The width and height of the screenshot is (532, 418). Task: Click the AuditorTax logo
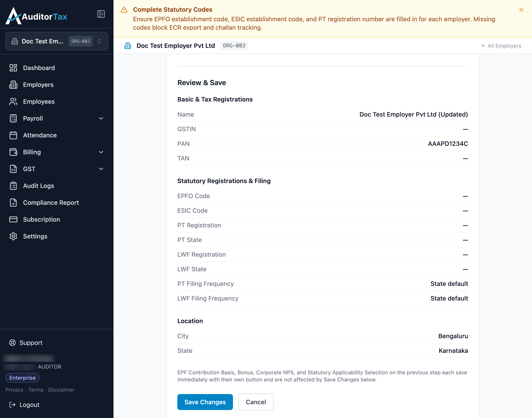pyautogui.click(x=36, y=16)
